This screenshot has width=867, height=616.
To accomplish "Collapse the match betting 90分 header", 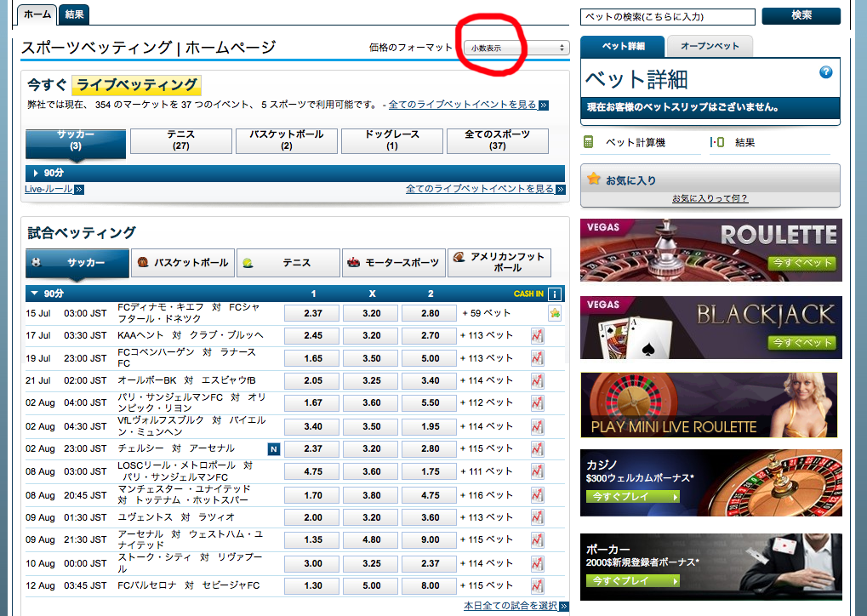I will pyautogui.click(x=34, y=294).
